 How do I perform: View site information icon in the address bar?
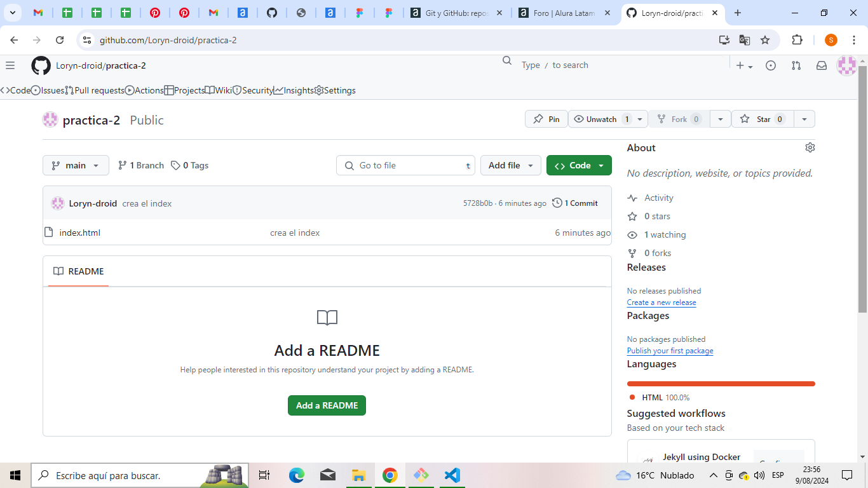87,40
